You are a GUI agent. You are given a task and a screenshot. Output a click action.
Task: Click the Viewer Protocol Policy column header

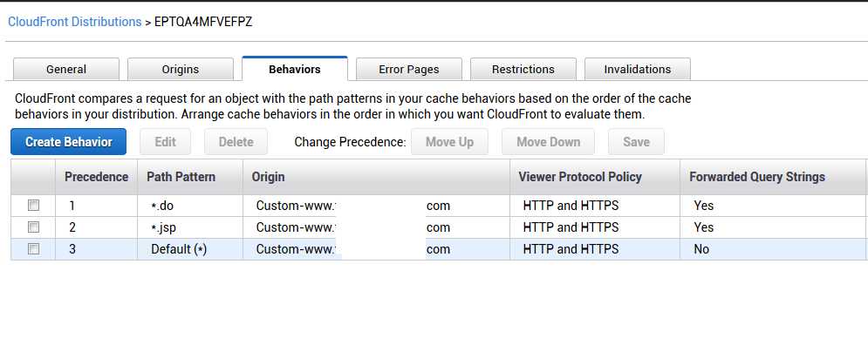580,177
